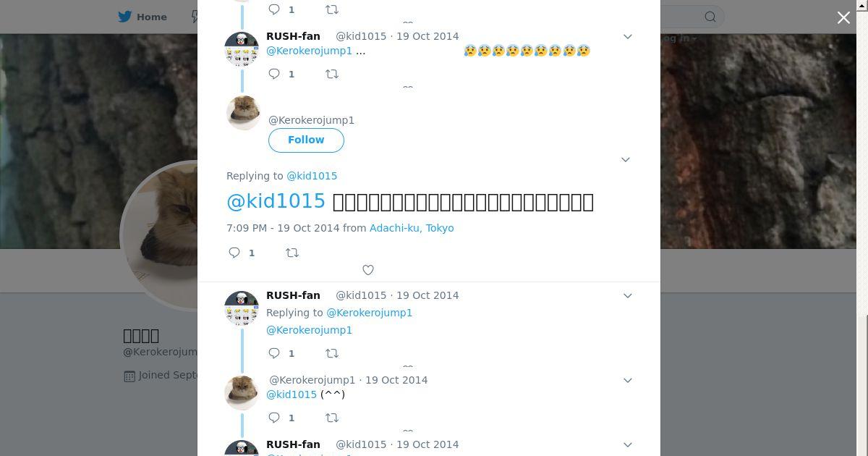Screen dimensions: 868x456
Task: Click the cat avatar above the Follow button
Action: click(244, 112)
